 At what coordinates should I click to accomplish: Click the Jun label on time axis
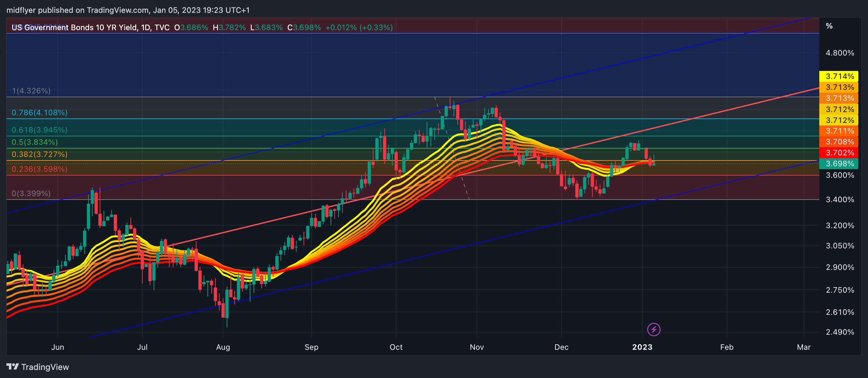[58, 347]
